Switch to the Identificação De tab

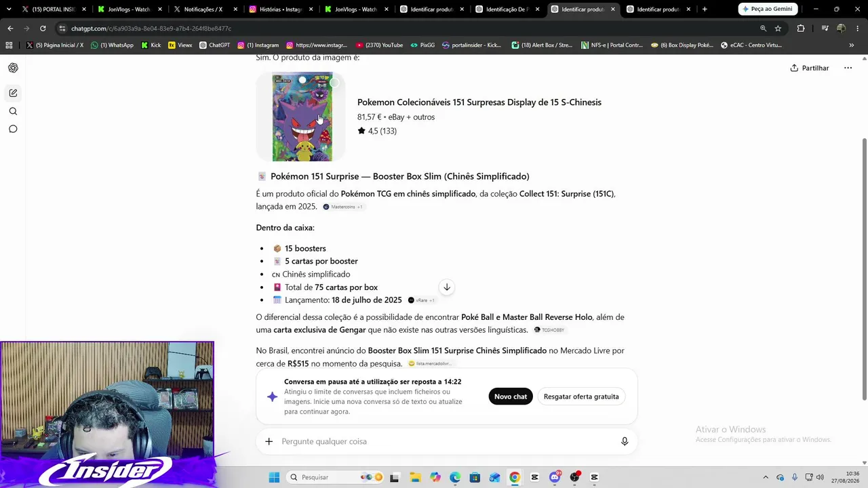[509, 9]
